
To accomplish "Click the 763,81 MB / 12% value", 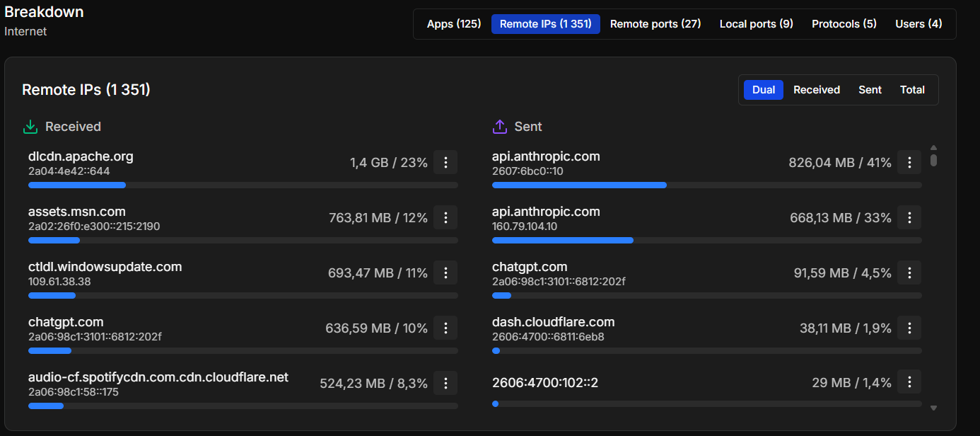I will 378,218.
